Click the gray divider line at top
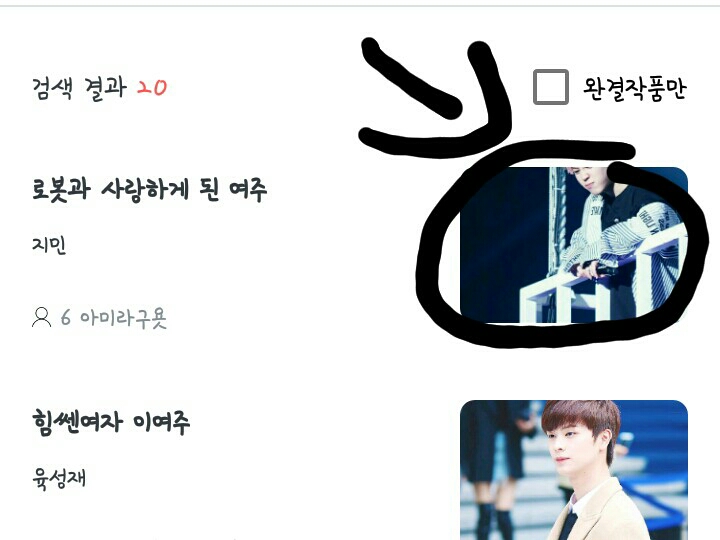Image resolution: width=720 pixels, height=540 pixels. click(x=360, y=6)
